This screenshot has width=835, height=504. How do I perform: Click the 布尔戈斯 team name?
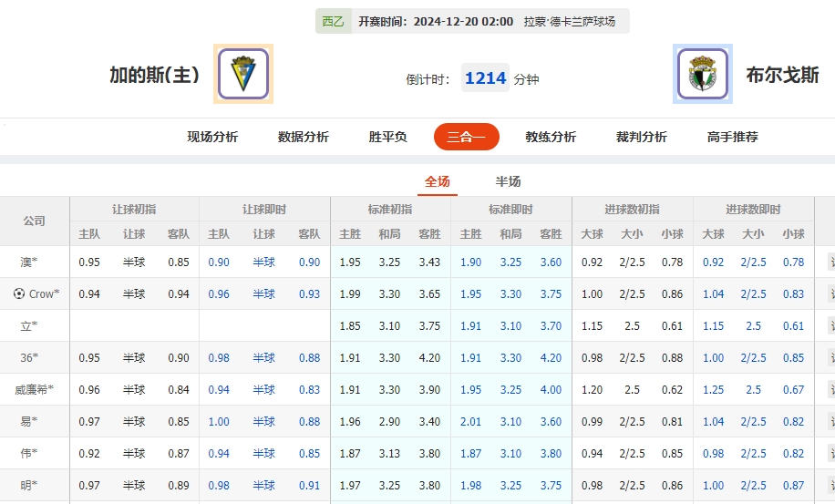point(782,76)
